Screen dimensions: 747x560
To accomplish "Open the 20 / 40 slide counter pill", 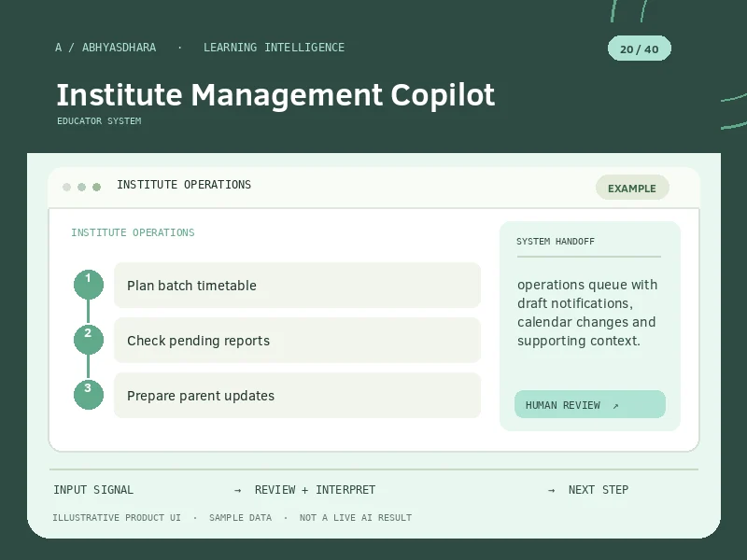I will point(640,49).
